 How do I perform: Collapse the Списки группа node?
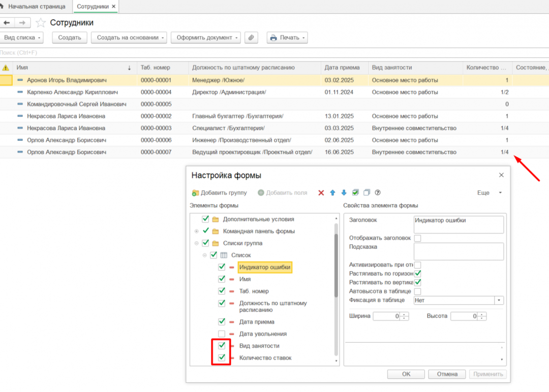point(196,243)
